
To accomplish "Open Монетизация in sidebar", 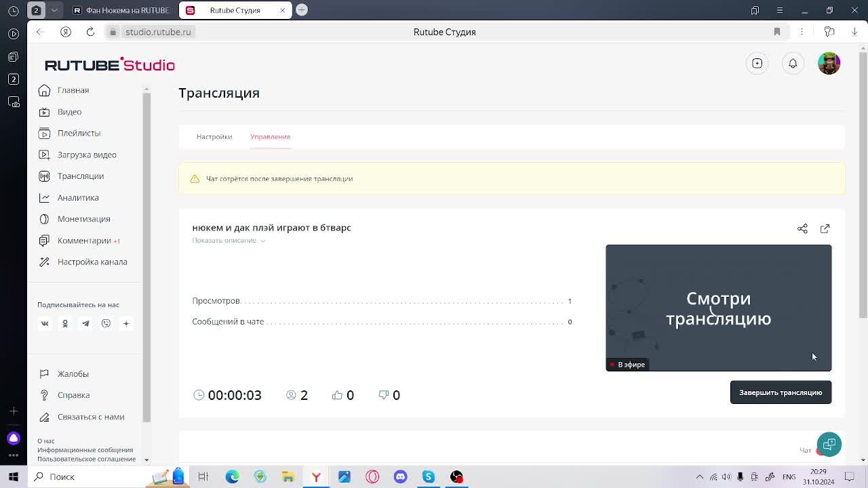I will point(83,219).
